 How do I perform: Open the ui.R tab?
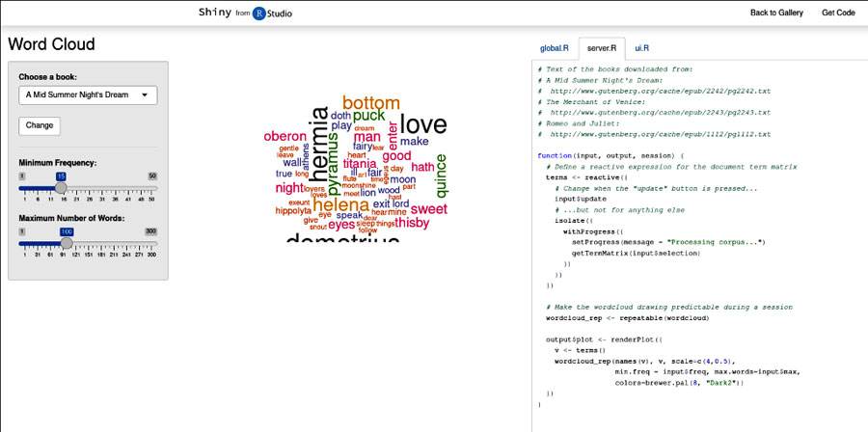(x=641, y=47)
